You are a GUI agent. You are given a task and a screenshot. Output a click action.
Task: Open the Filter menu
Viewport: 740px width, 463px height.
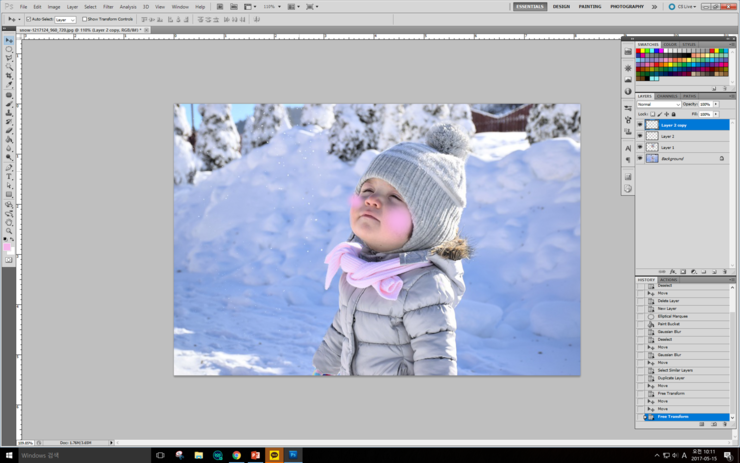[108, 6]
